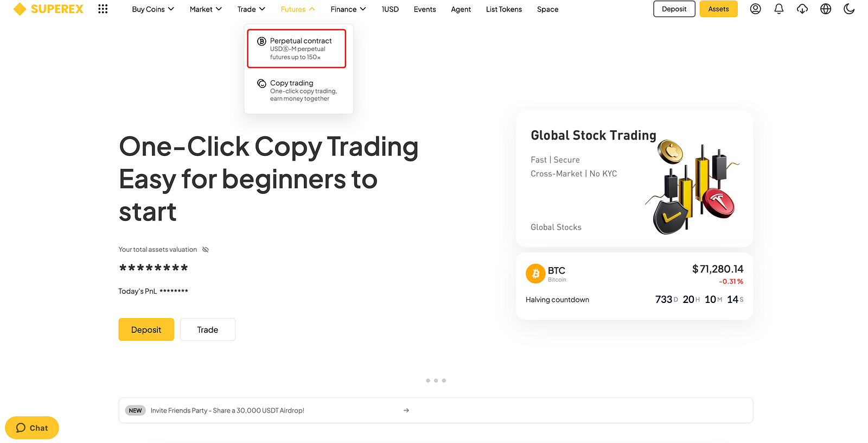The image size is (868, 443).
Task: Expand the Finance dropdown
Action: click(x=348, y=9)
